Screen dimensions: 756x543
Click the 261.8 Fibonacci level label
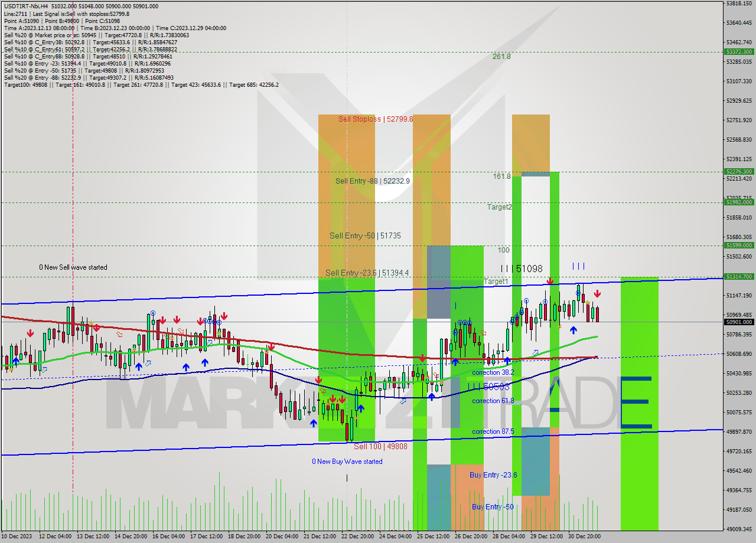(x=501, y=57)
